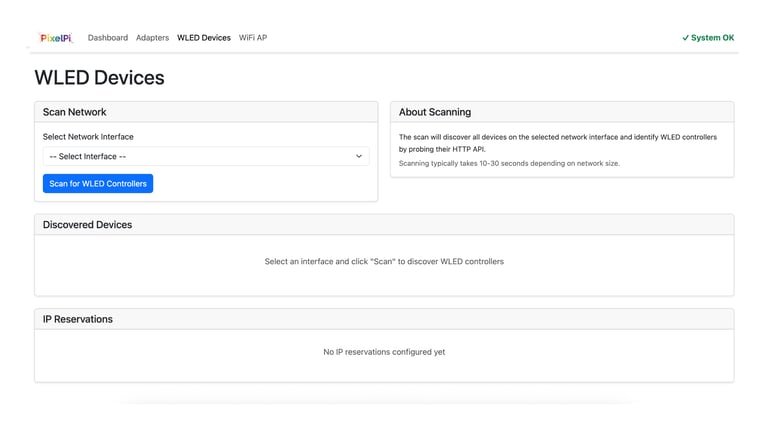Open the Select Interface dropdown
The image size is (768, 431).
206,156
